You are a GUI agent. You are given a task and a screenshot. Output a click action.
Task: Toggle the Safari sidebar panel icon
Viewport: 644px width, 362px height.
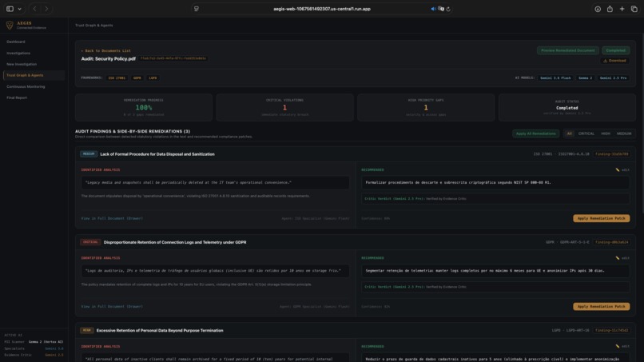pos(10,9)
